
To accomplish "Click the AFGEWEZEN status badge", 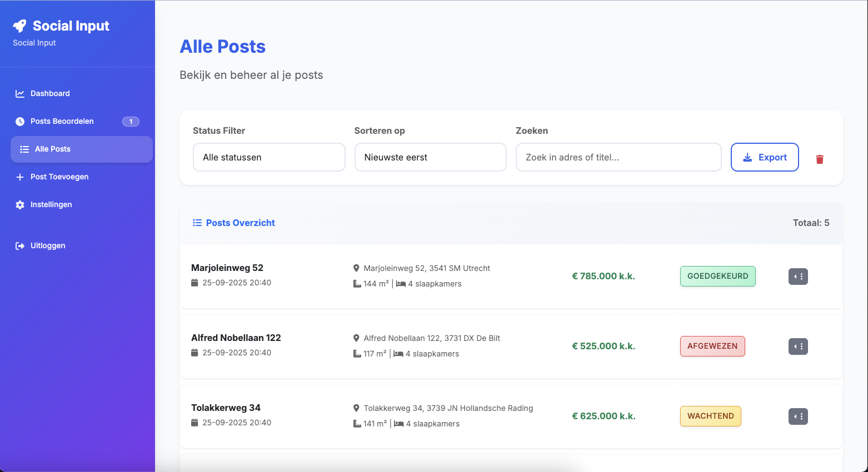I will [x=712, y=347].
